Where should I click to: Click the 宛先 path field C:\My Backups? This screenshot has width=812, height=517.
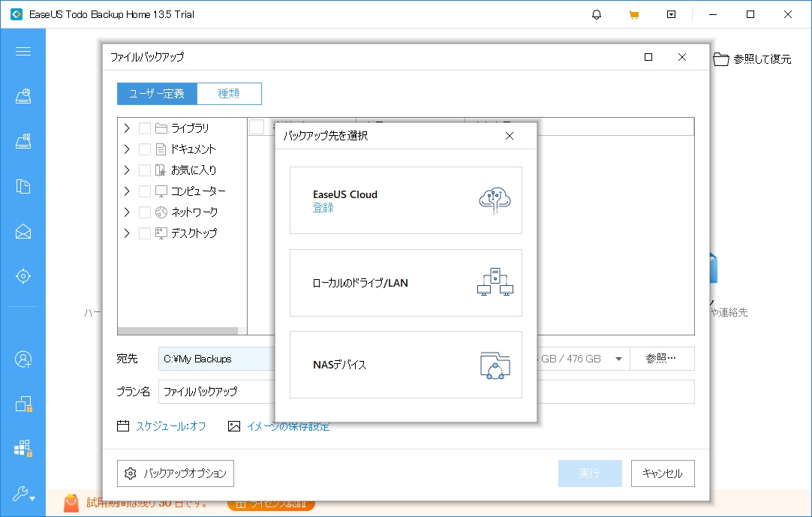[x=218, y=359]
